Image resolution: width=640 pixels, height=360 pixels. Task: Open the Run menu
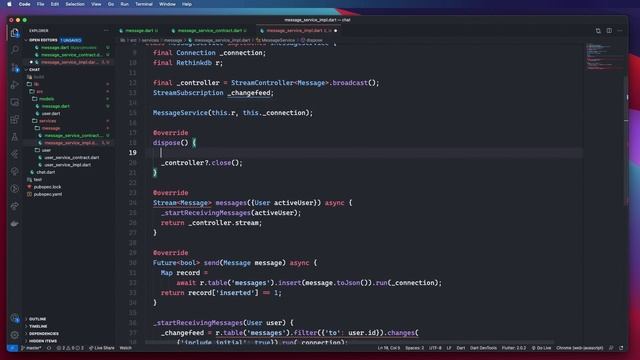click(x=124, y=4)
